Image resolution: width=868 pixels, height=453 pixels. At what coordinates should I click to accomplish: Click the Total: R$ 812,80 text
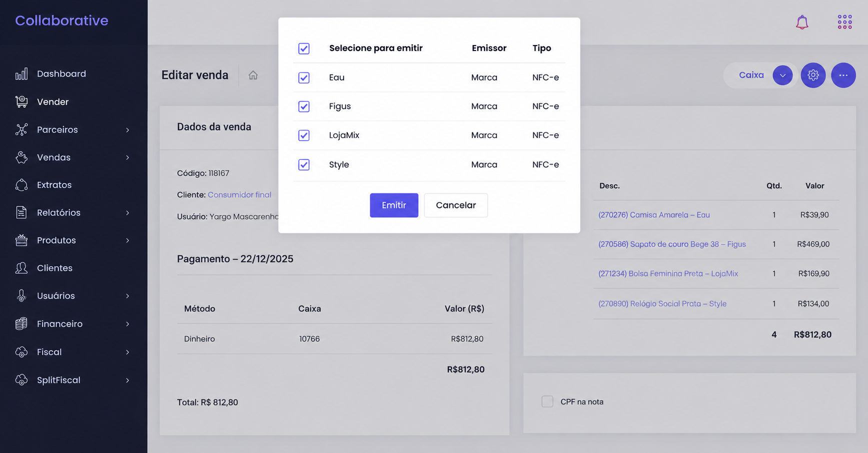point(207,402)
